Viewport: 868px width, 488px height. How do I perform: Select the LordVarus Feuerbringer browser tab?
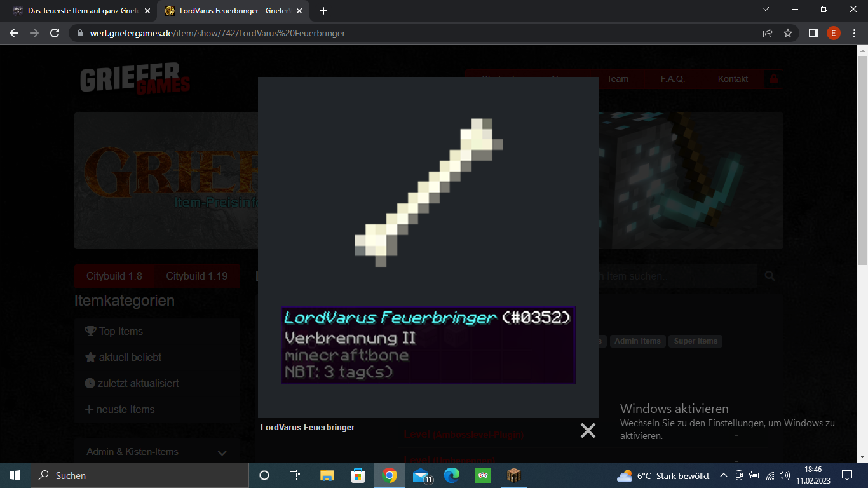(234, 11)
